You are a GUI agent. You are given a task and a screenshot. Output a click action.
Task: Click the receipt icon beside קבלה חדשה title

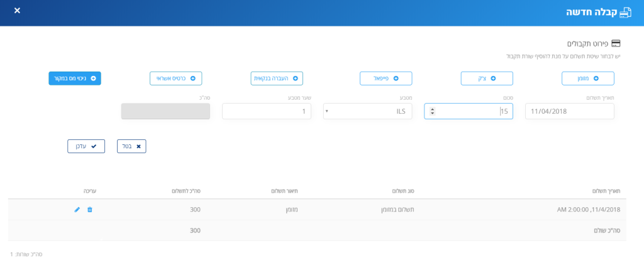tap(625, 13)
